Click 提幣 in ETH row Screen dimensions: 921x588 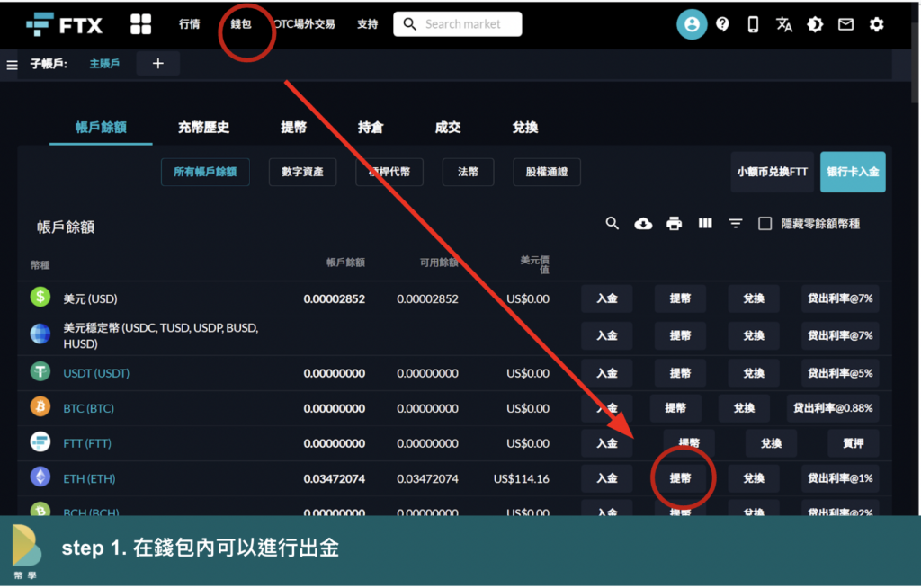coord(680,478)
